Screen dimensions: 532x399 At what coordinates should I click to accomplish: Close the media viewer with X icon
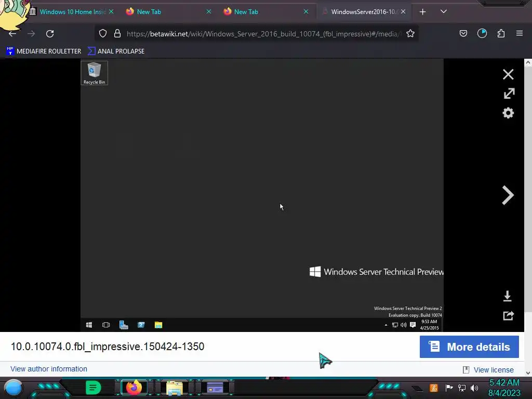(508, 74)
